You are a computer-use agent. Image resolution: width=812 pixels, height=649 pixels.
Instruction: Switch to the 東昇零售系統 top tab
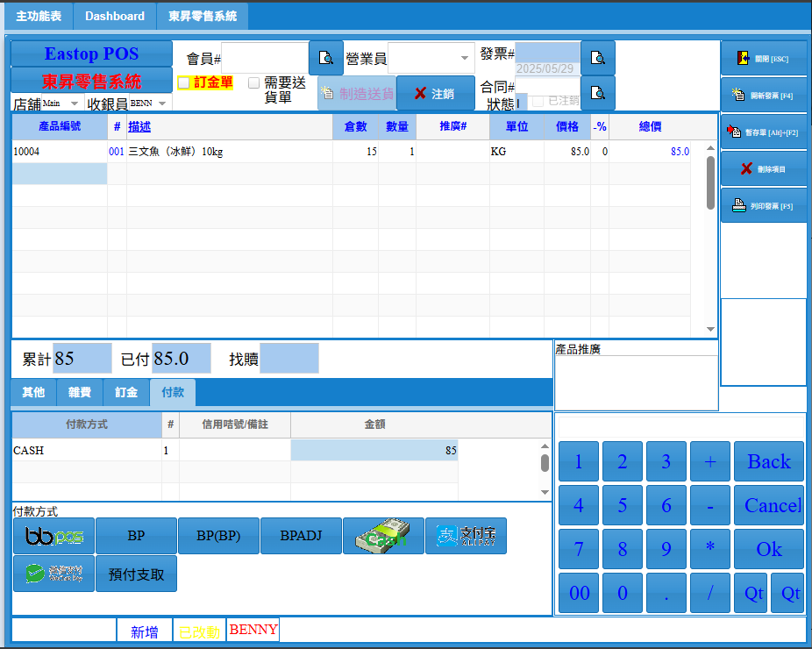[x=203, y=16]
